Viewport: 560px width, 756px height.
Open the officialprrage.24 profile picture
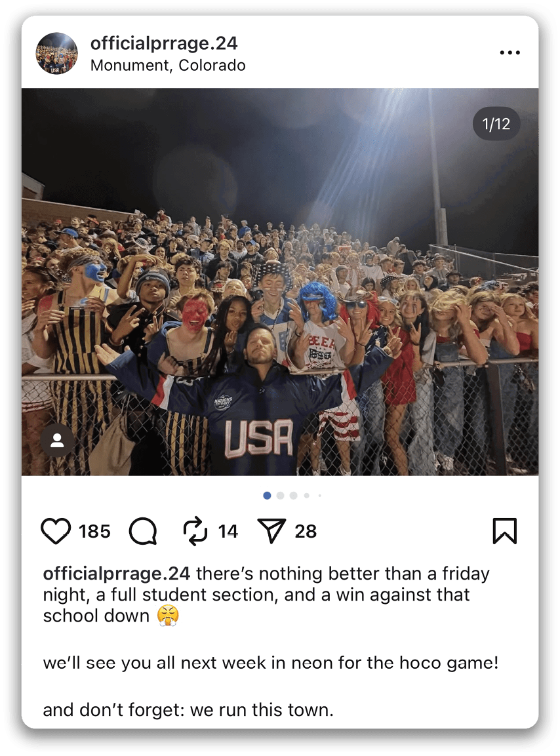[x=56, y=53]
